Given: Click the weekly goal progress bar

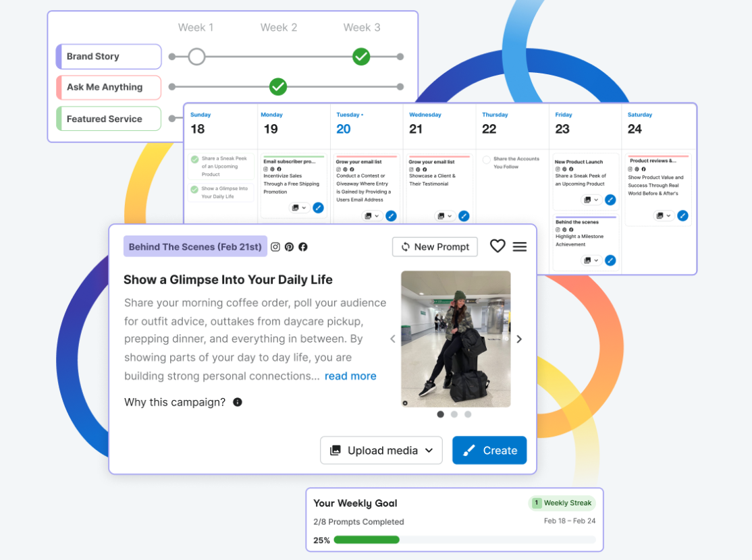Looking at the screenshot, I should (x=464, y=540).
